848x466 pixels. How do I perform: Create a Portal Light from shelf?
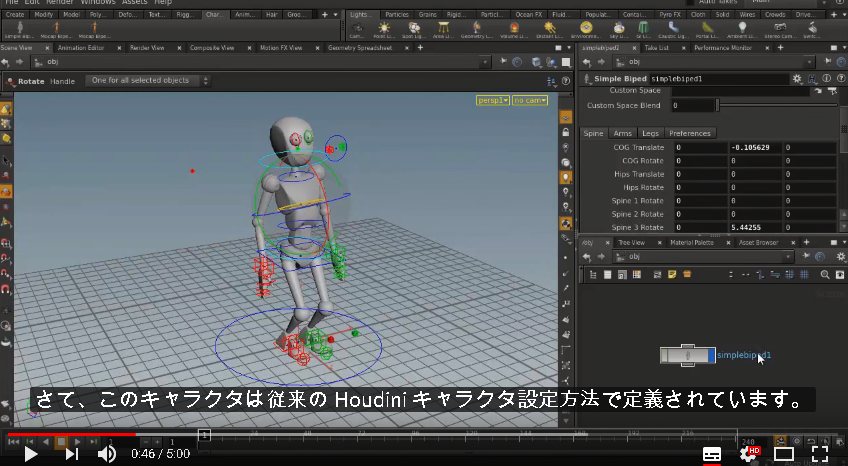(707, 30)
